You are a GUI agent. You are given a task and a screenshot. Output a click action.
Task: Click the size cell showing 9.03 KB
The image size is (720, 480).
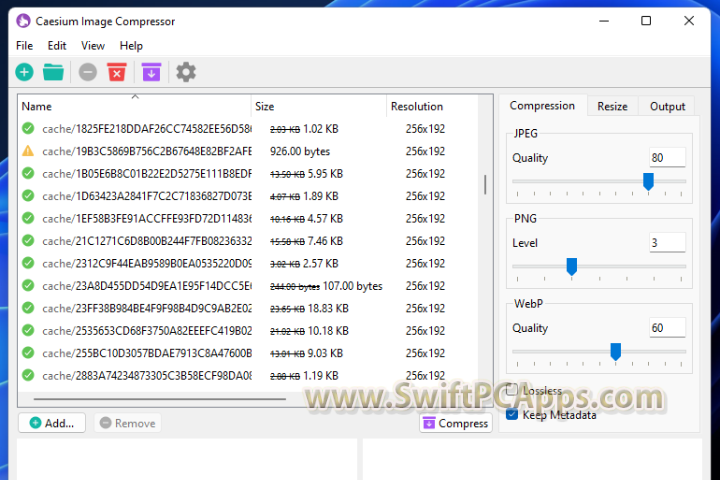[x=306, y=353]
